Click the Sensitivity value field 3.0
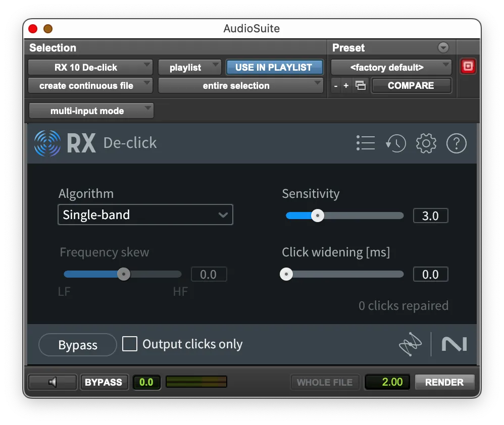504x425 pixels. click(430, 216)
